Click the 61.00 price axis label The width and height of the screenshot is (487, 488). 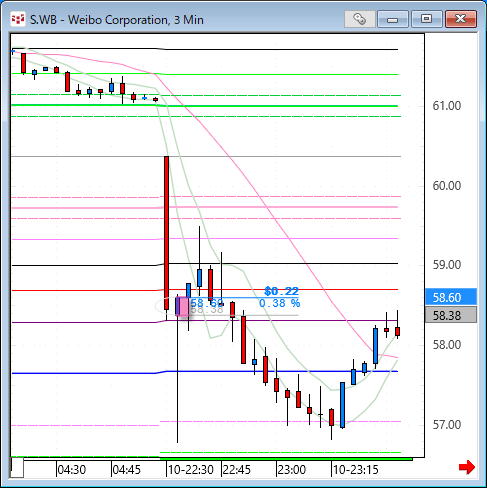point(447,106)
